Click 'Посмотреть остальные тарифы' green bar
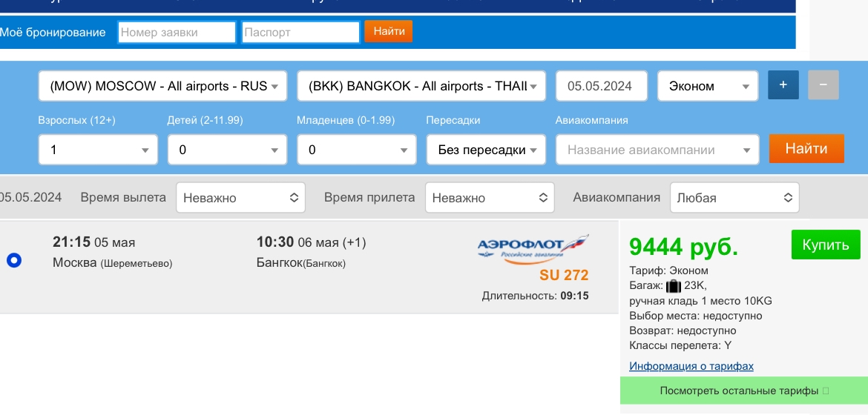 click(x=744, y=391)
